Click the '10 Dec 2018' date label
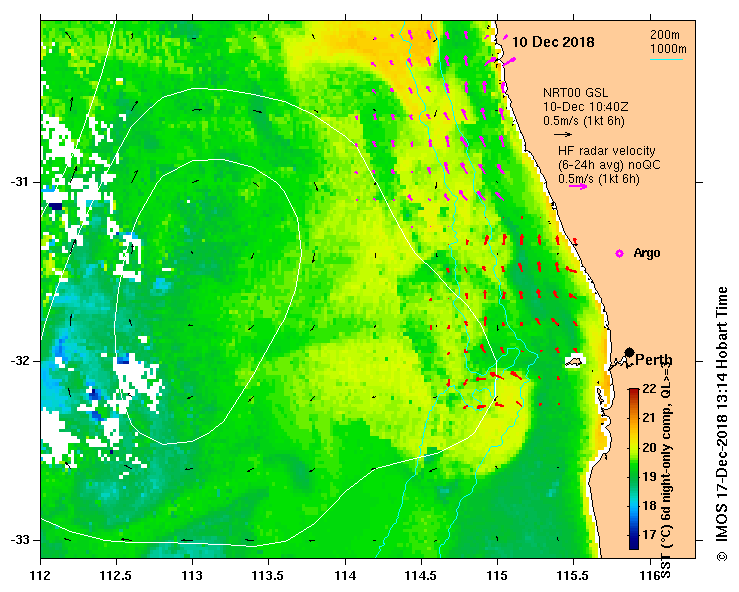 click(x=553, y=42)
